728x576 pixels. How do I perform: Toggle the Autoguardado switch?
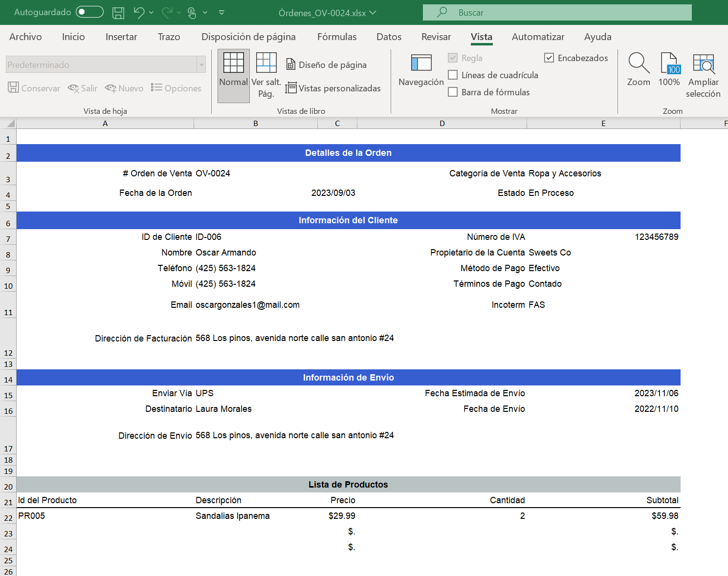coord(89,12)
